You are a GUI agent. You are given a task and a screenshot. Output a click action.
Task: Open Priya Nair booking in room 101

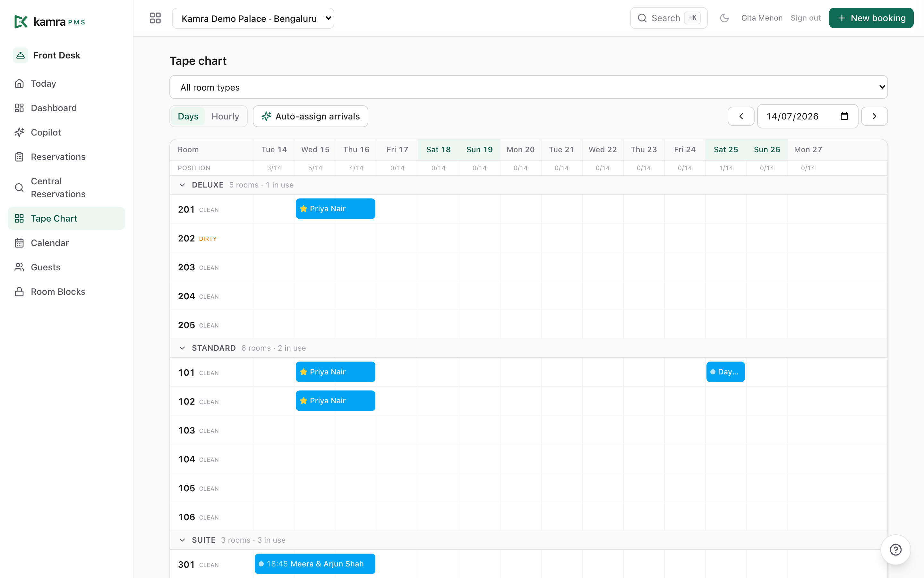tap(335, 372)
